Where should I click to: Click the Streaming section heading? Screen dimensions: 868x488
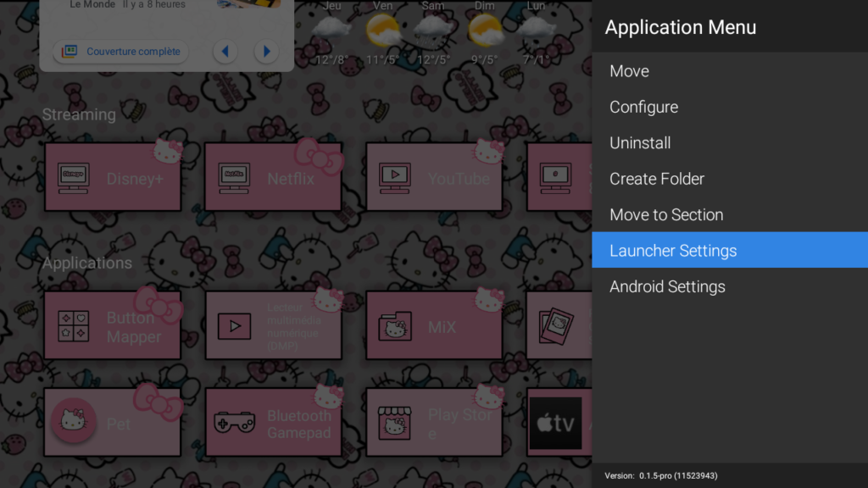pyautogui.click(x=79, y=114)
